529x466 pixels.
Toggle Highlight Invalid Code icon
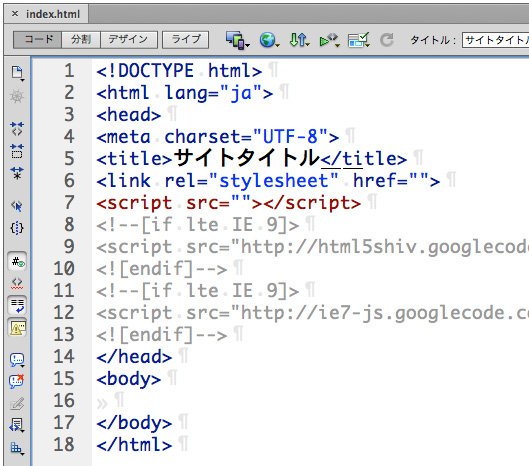(x=17, y=283)
